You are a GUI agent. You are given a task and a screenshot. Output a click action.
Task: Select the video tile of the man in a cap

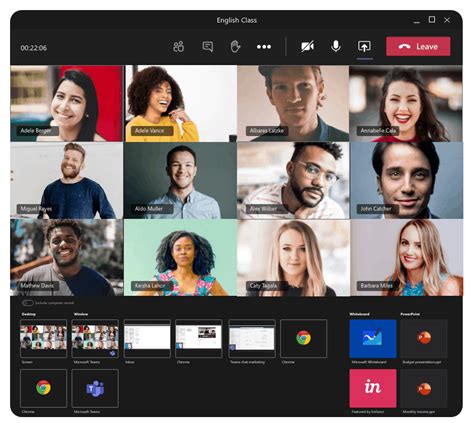[293, 103]
